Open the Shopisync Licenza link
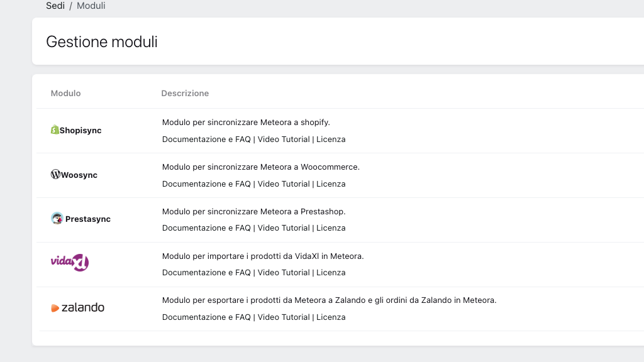 331,139
